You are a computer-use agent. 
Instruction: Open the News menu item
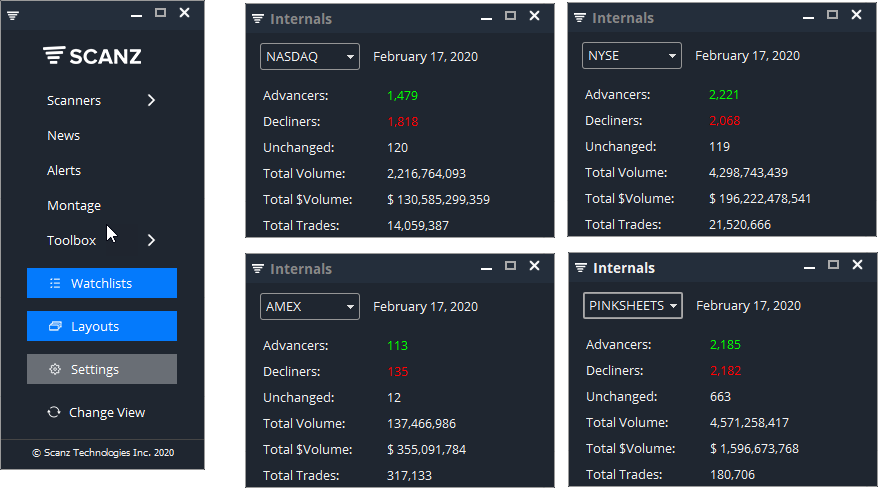[x=63, y=136]
